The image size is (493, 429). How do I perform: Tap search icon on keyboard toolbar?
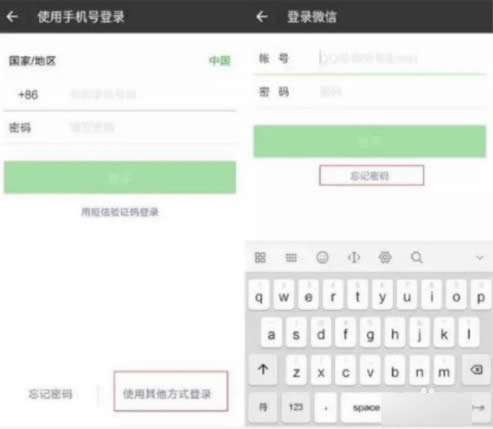pyautogui.click(x=417, y=258)
